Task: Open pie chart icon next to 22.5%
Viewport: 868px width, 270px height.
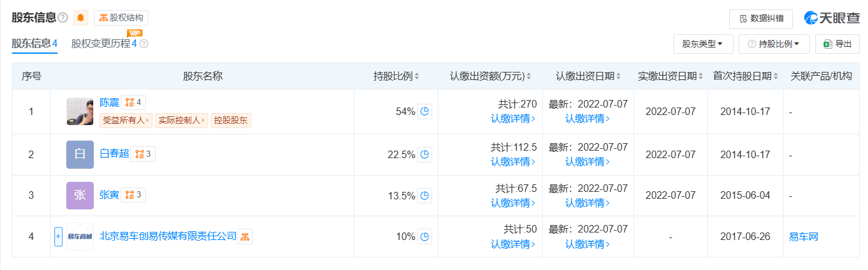Action: (x=425, y=154)
